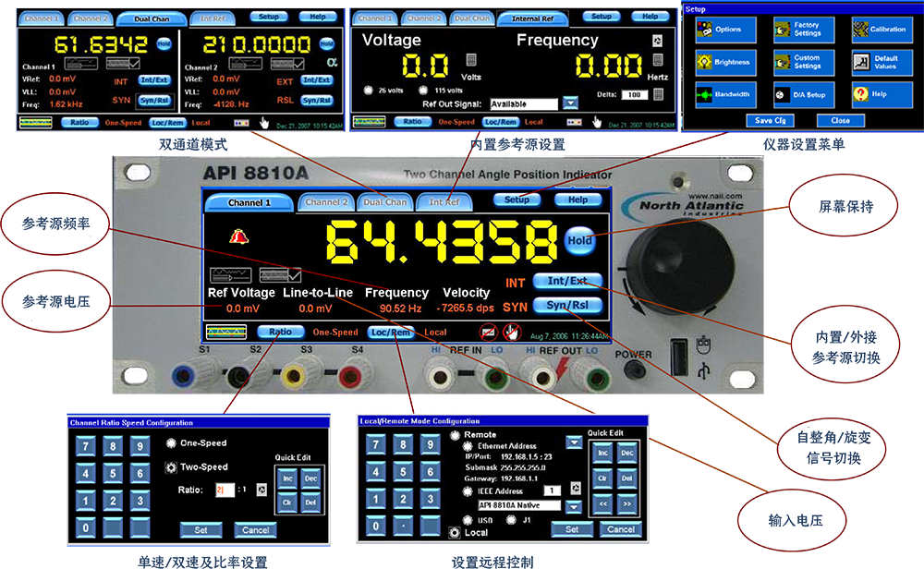Image resolution: width=924 pixels, height=569 pixels.
Task: Open Bandwidth in the Setup menu
Action: tap(726, 94)
